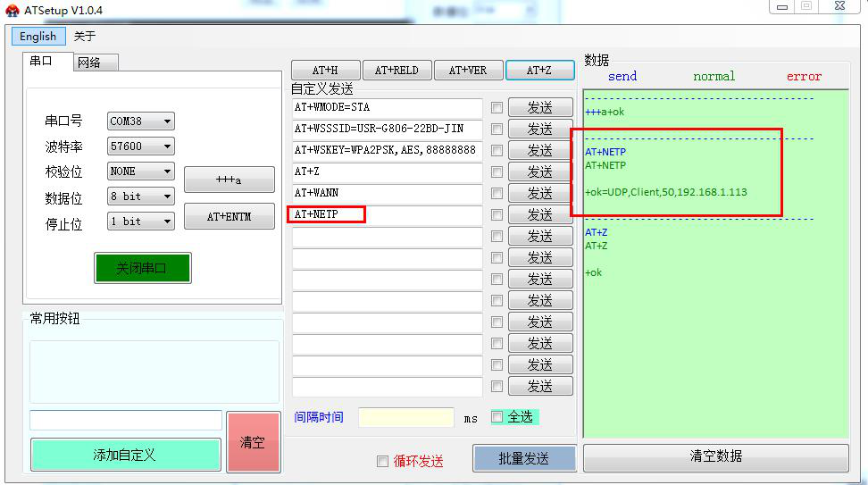Tick the checkbox beside AT+NETP row

pyautogui.click(x=497, y=215)
